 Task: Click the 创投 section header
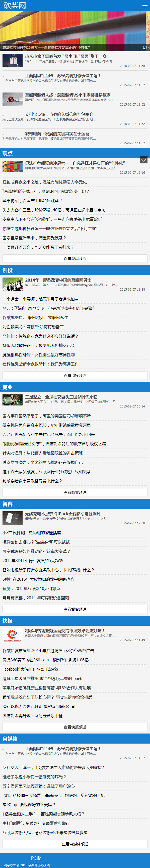tap(8, 270)
